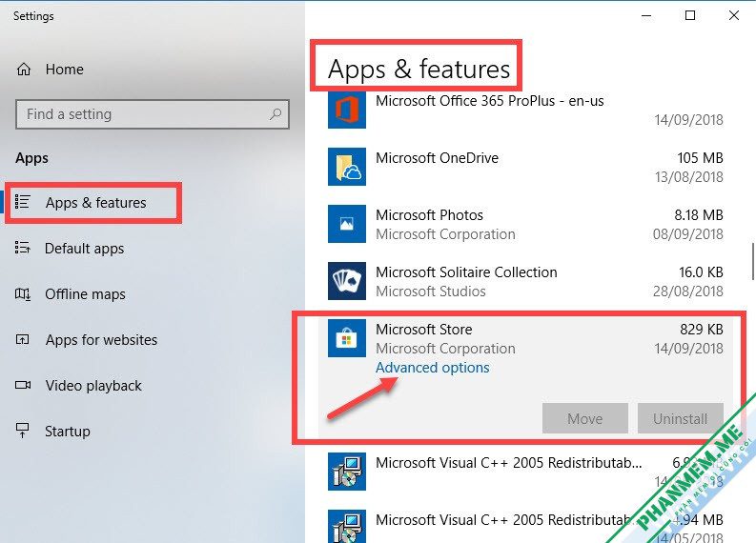Click the 4.94 MB Visual C++ 2005 installer icon

click(x=347, y=527)
